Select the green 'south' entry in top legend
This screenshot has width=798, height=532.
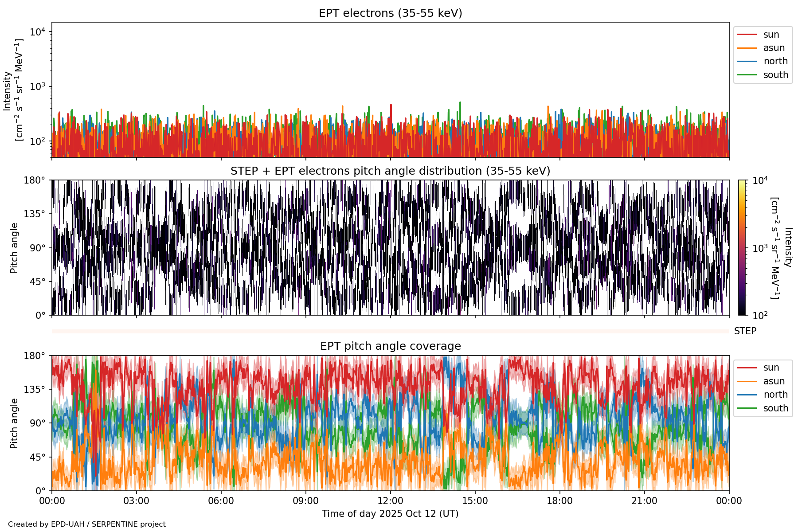[x=775, y=75]
